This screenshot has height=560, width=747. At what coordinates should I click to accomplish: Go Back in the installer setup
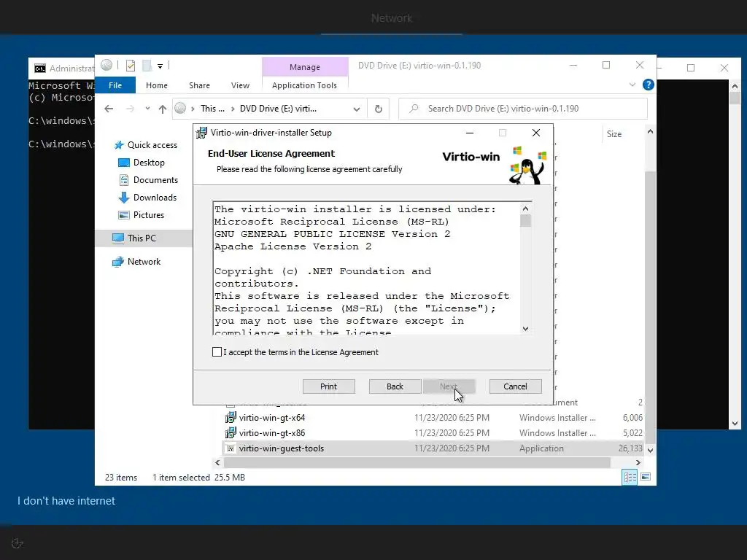[x=395, y=386]
